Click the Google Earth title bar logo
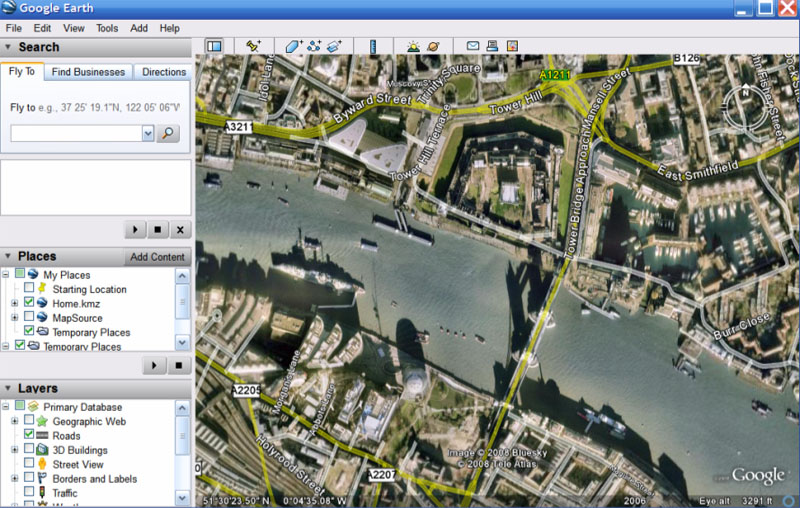This screenshot has height=508, width=800. point(9,8)
